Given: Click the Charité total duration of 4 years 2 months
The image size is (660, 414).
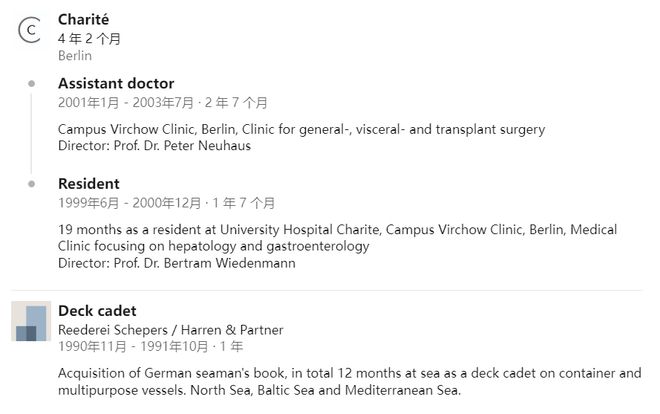Looking at the screenshot, I should coord(89,38).
